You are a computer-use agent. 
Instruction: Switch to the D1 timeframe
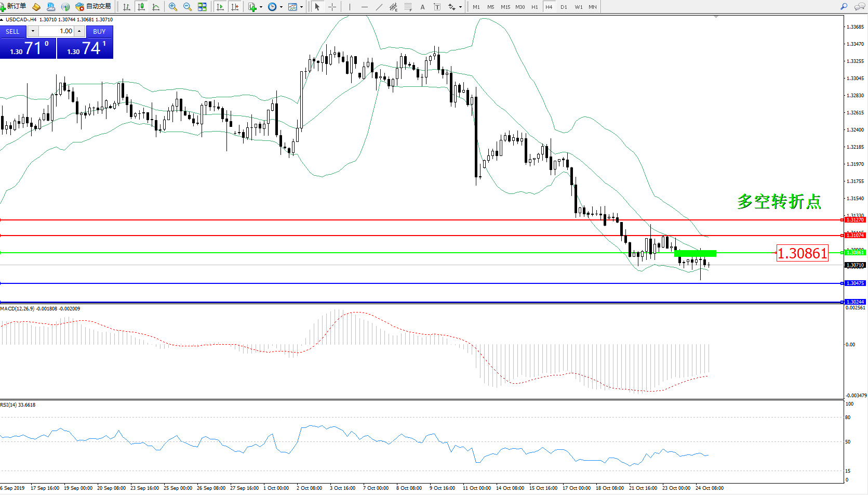564,7
